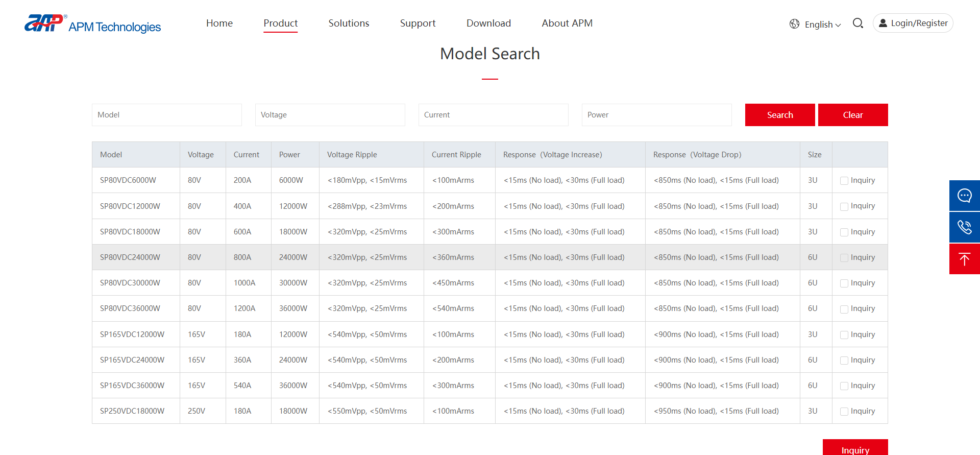Click the Login/Register button
The image size is (980, 455).
(913, 23)
